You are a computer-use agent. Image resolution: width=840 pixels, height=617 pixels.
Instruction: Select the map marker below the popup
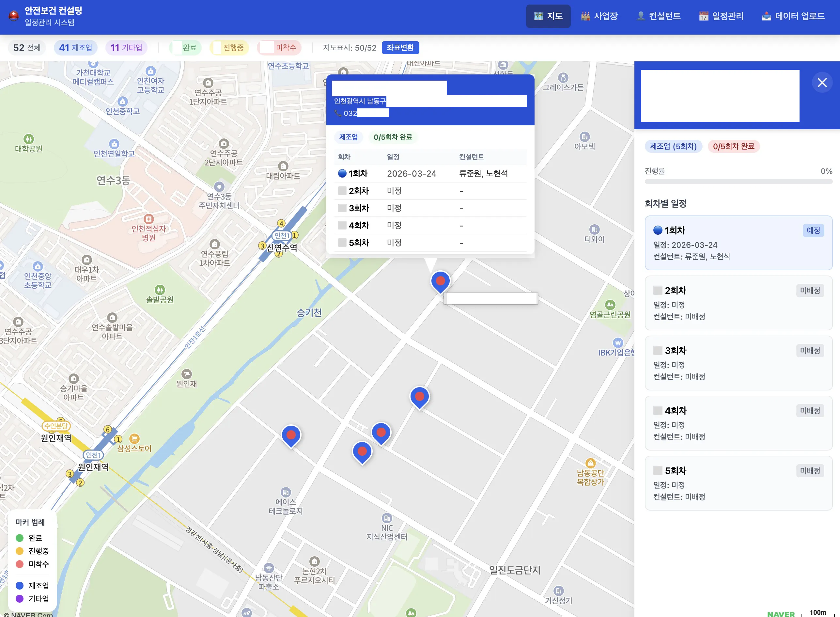[441, 282]
